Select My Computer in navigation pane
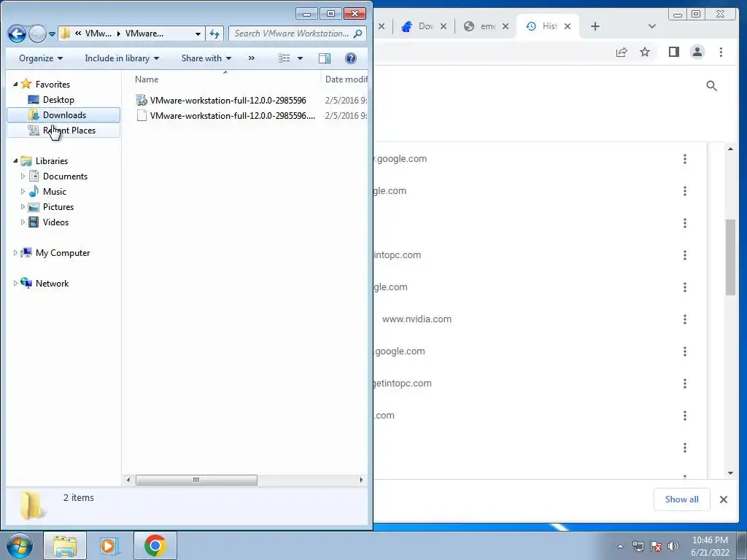This screenshot has width=747, height=560. (x=63, y=253)
